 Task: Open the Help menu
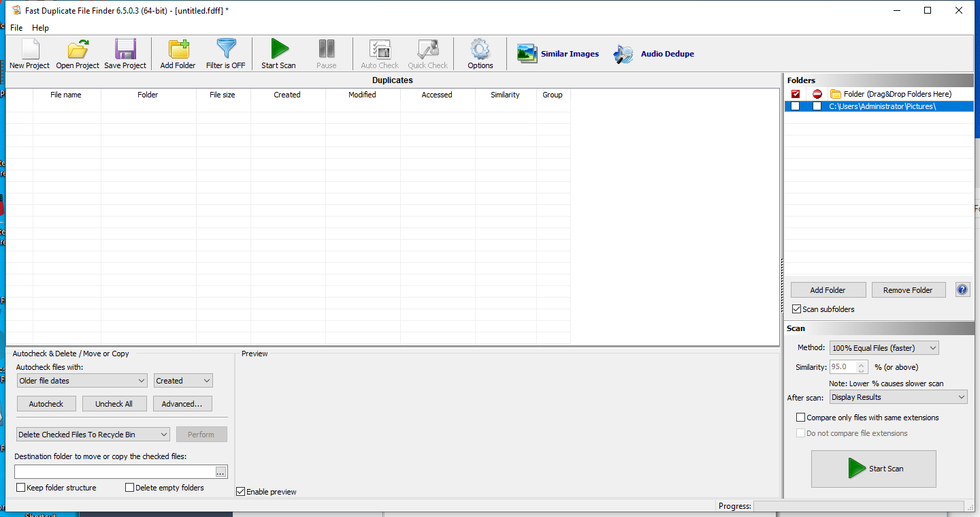tap(41, 28)
